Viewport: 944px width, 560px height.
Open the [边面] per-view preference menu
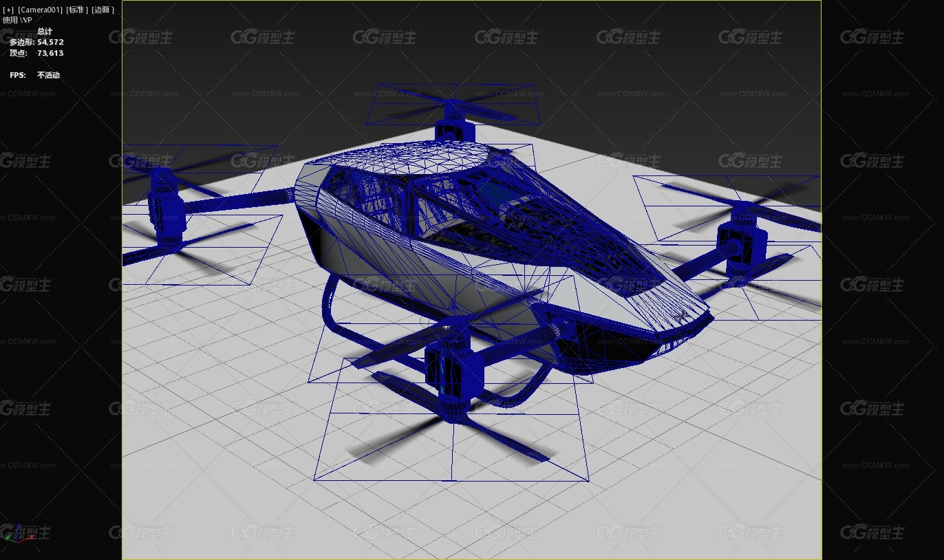(x=103, y=10)
